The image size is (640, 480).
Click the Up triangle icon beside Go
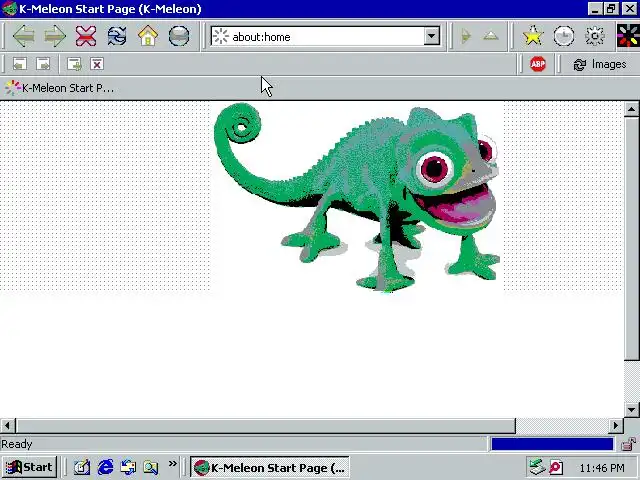point(491,36)
